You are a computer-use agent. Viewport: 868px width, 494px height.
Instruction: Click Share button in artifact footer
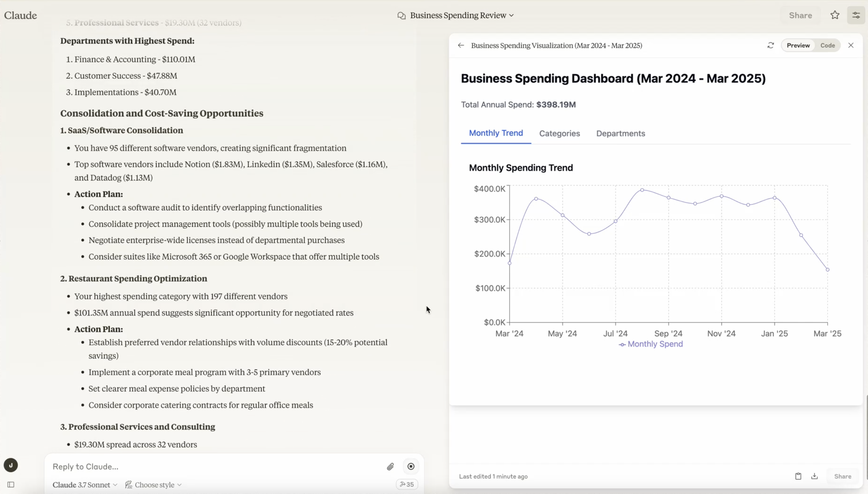point(842,476)
